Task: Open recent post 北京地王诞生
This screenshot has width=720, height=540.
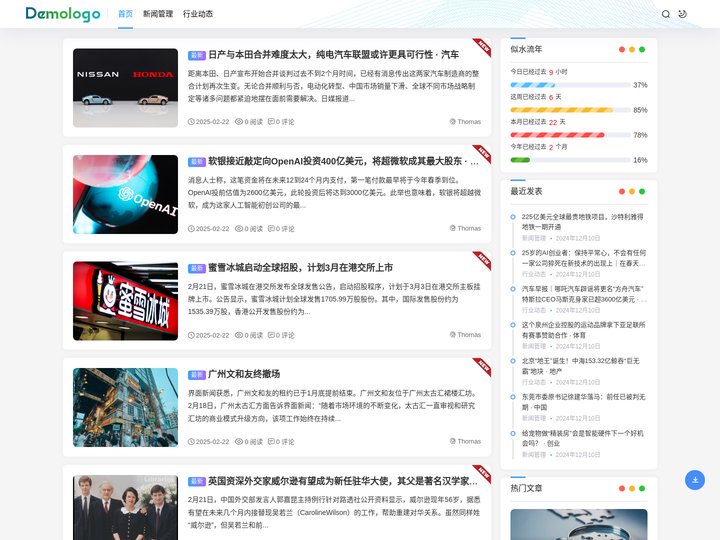Action: click(581, 366)
